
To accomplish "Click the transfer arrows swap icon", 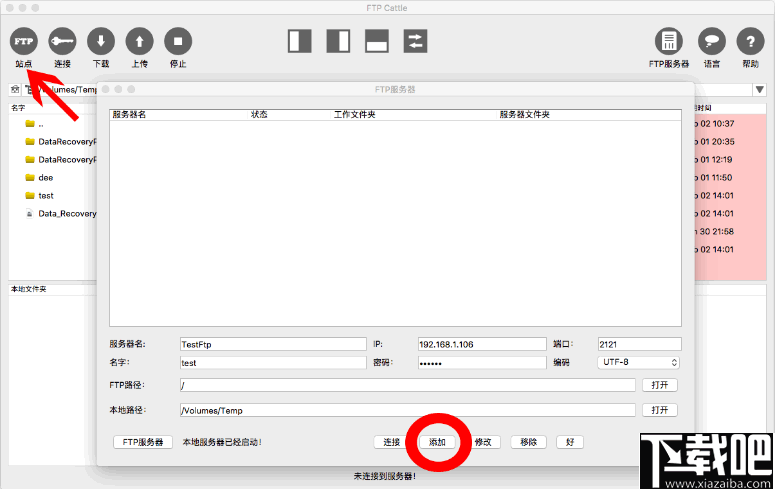I will tap(415, 41).
